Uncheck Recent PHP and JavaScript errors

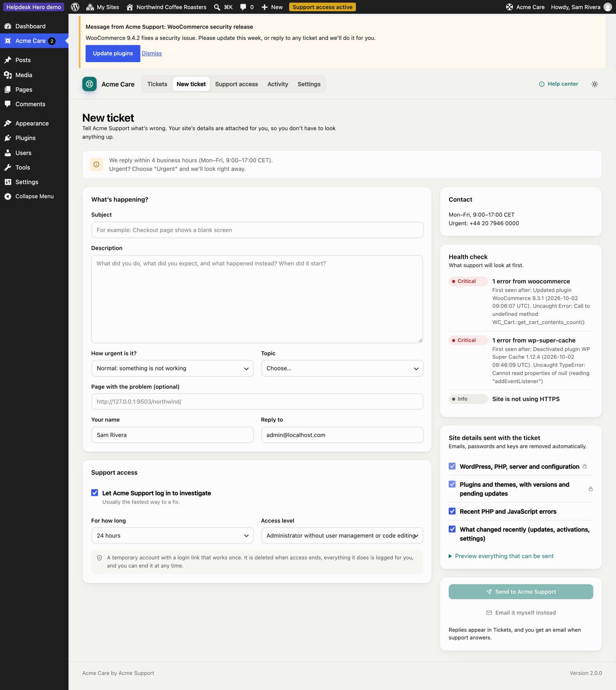452,511
